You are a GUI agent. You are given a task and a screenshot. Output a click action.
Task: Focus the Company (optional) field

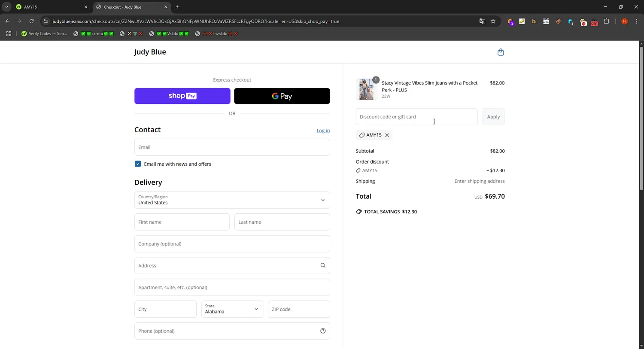pos(232,244)
